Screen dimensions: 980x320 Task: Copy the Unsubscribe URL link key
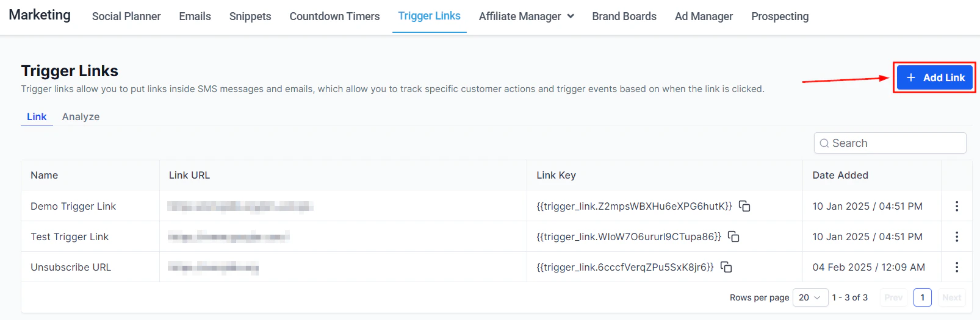(x=726, y=267)
